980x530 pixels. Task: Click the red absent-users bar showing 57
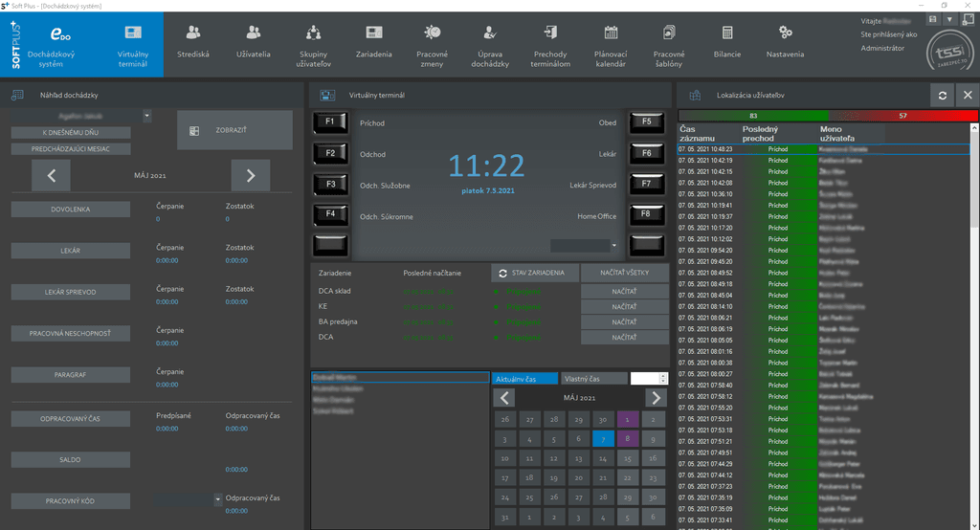click(x=902, y=116)
